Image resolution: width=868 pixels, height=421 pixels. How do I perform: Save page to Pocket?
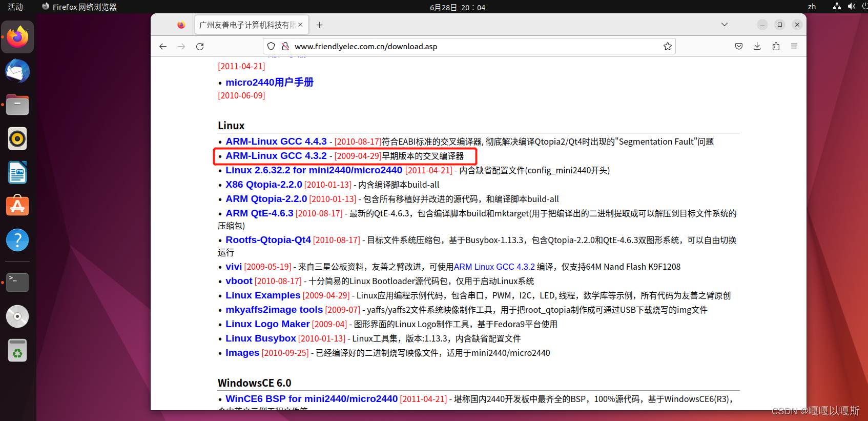click(739, 46)
